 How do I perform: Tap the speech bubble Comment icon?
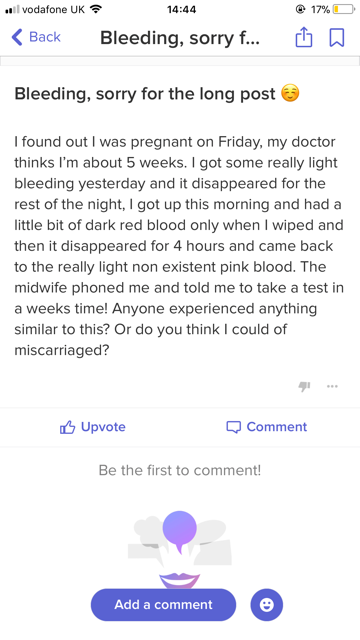pos(233,427)
